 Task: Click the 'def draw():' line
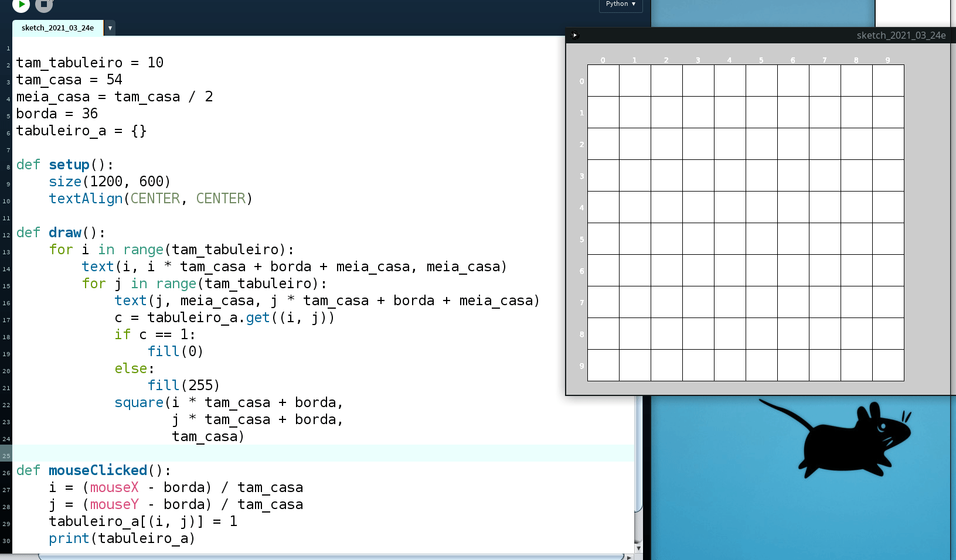[60, 233]
